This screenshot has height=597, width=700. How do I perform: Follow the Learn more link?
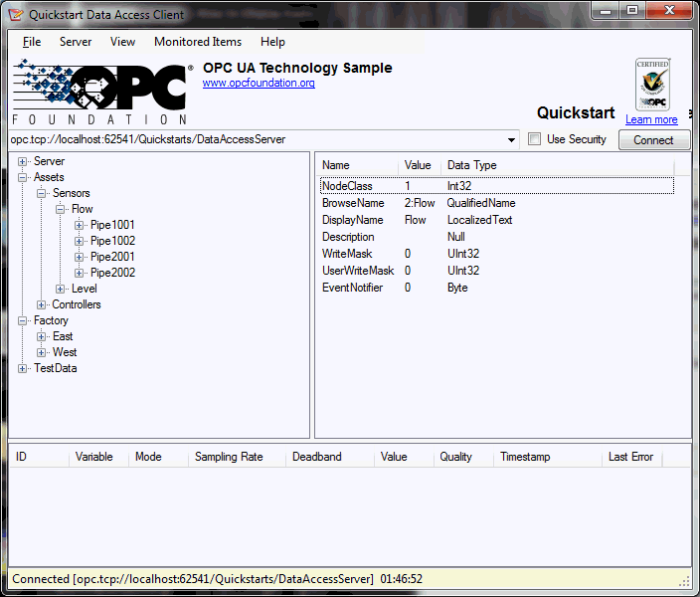(x=651, y=119)
